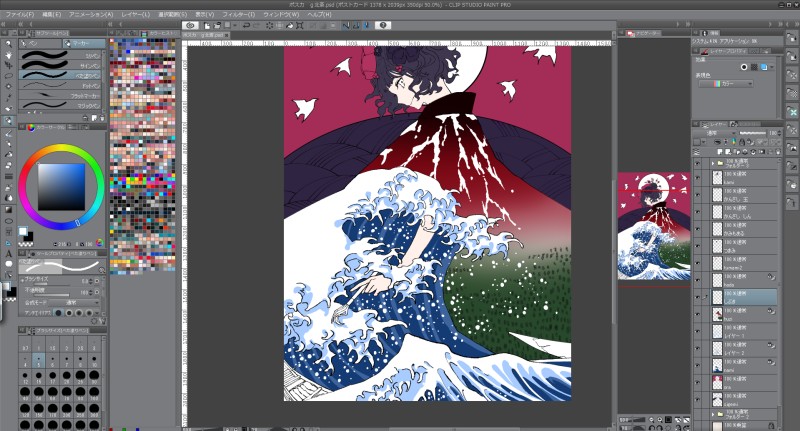Open the ファイル(F) menu

pos(20,14)
